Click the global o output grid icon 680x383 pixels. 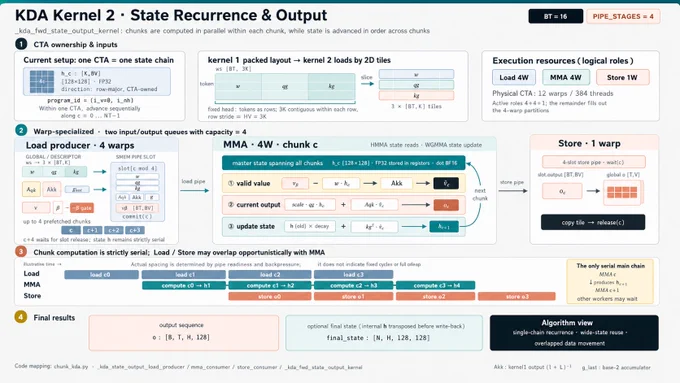tap(622, 192)
